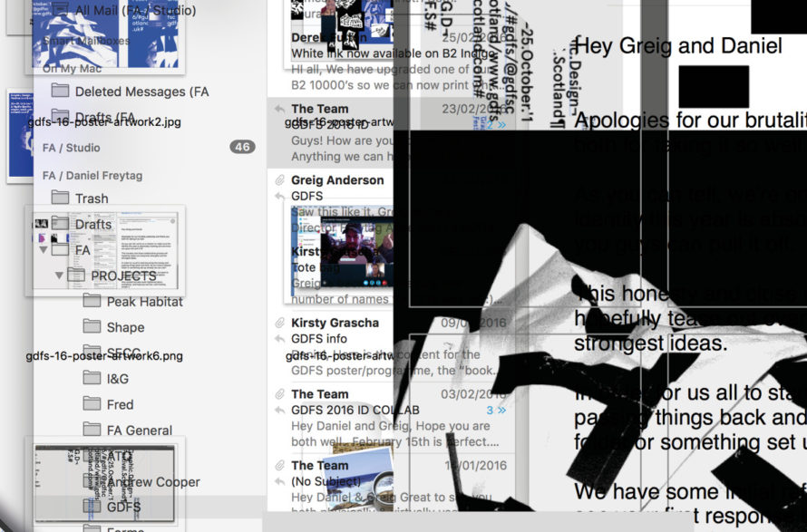Click the All Mail folder icon
This screenshot has width=807, height=532.
60,9
